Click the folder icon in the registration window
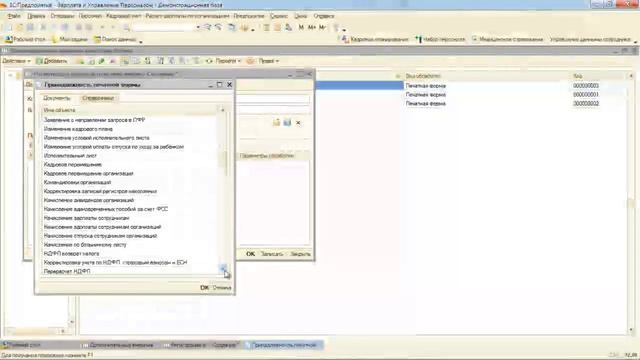 click(276, 122)
